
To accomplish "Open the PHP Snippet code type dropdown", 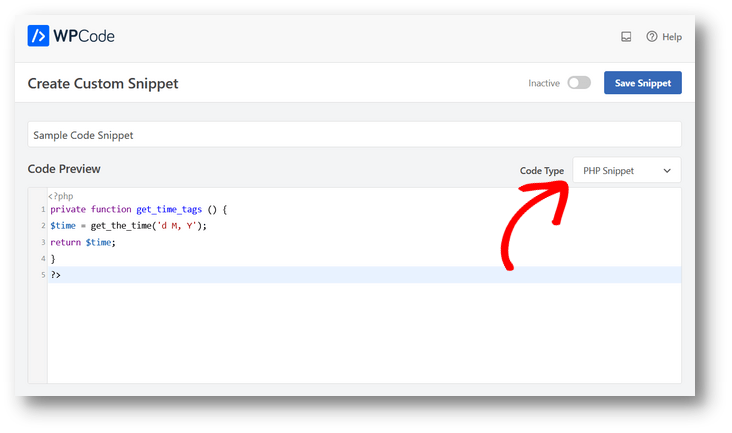I will 626,171.
